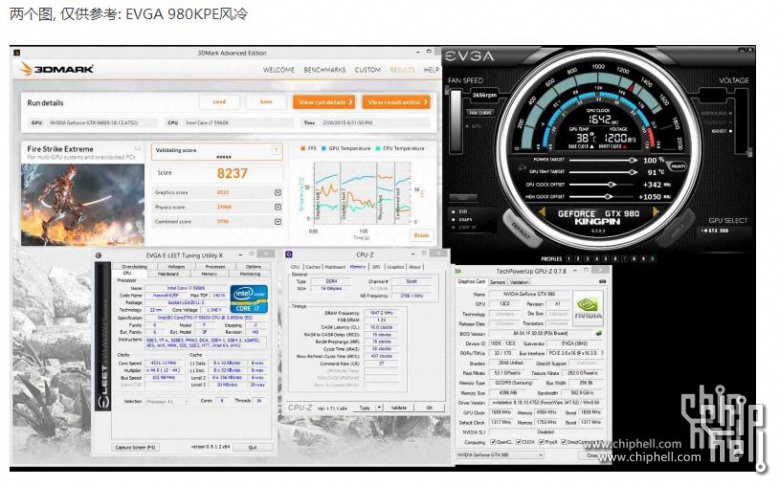This screenshot has width=779, height=486.
Task: Click the Load button in 3DMark
Action: click(219, 102)
